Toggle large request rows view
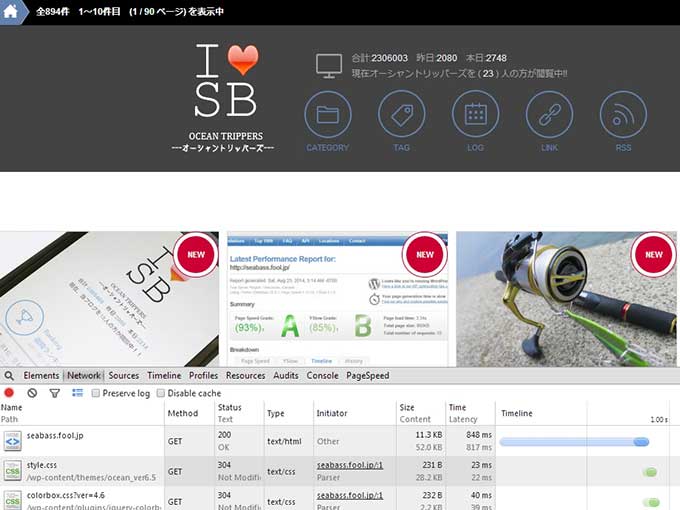 pos(76,393)
